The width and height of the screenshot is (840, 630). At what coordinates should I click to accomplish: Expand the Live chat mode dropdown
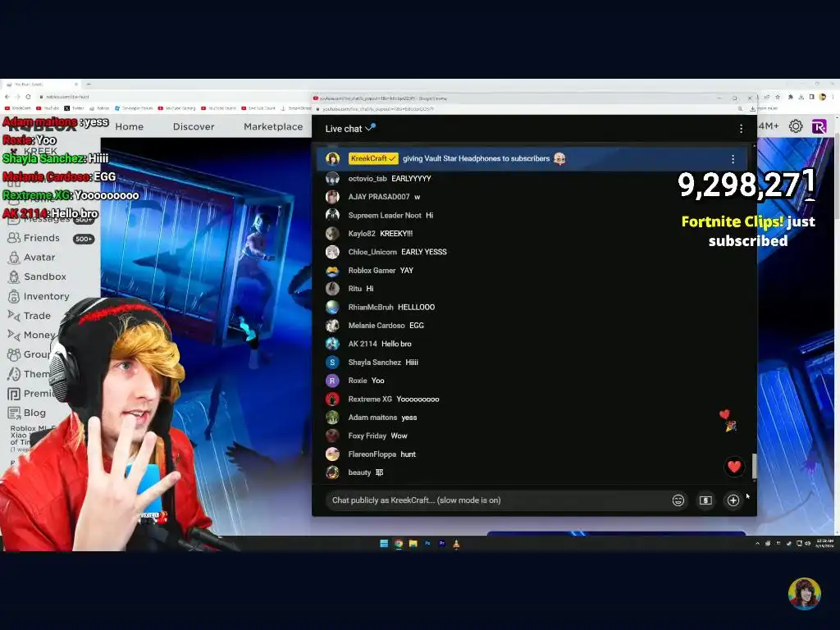[x=370, y=128]
